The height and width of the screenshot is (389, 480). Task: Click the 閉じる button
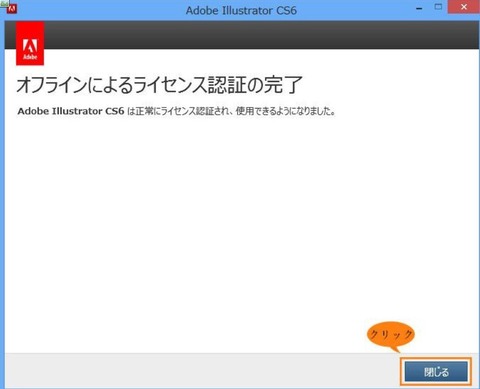point(436,372)
